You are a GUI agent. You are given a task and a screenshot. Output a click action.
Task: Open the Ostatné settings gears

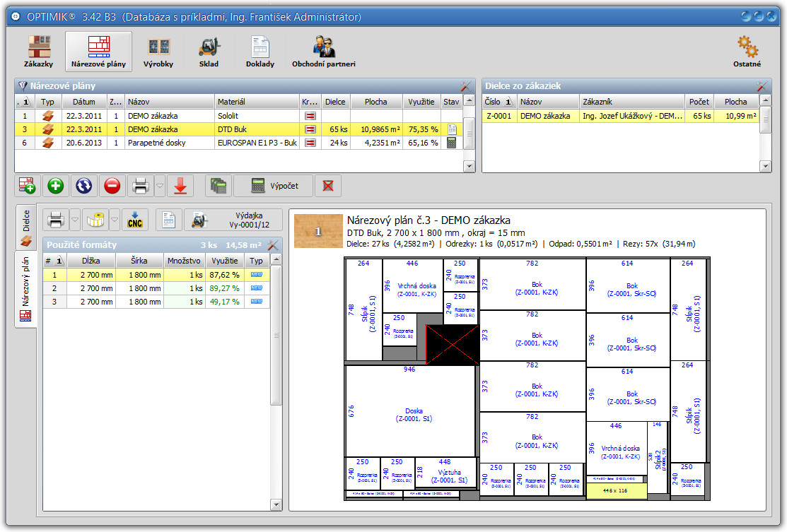(747, 52)
